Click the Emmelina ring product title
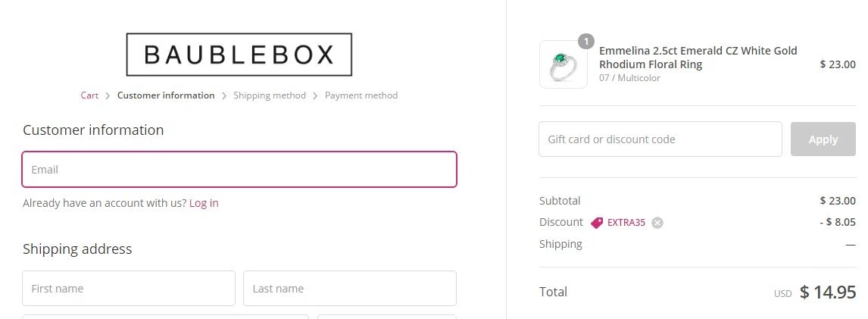The height and width of the screenshot is (319, 868). tap(698, 58)
